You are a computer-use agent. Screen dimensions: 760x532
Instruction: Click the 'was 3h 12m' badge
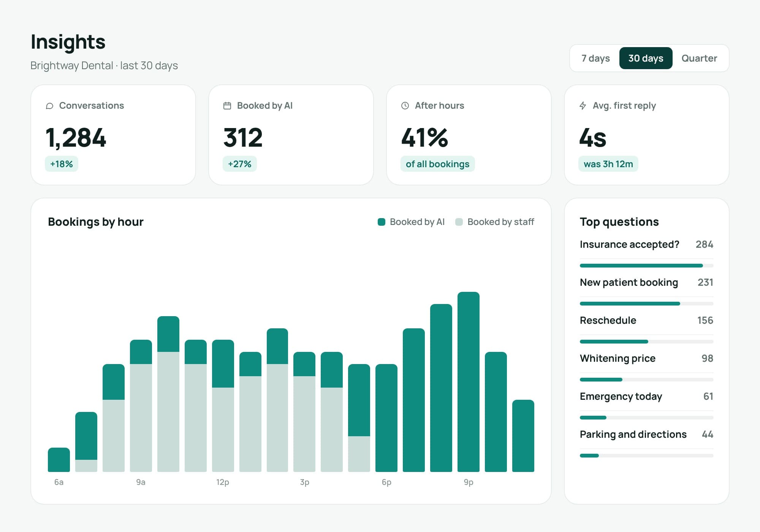(608, 164)
